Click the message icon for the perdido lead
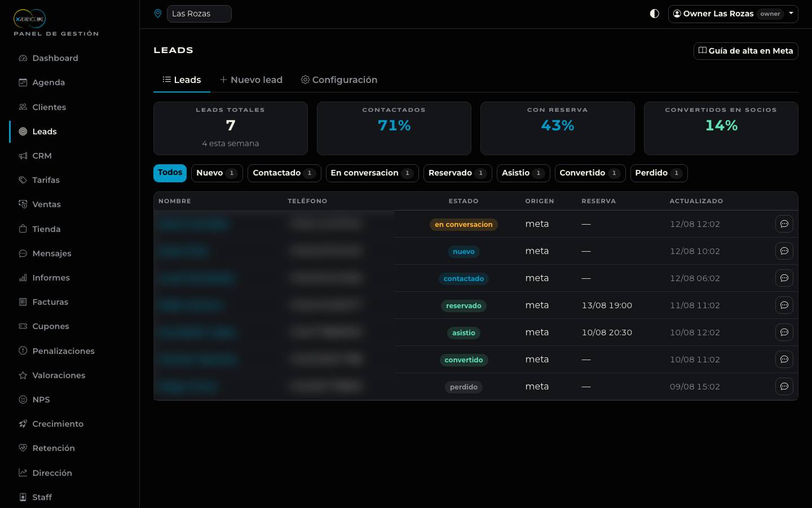This screenshot has height=508, width=812. point(784,387)
